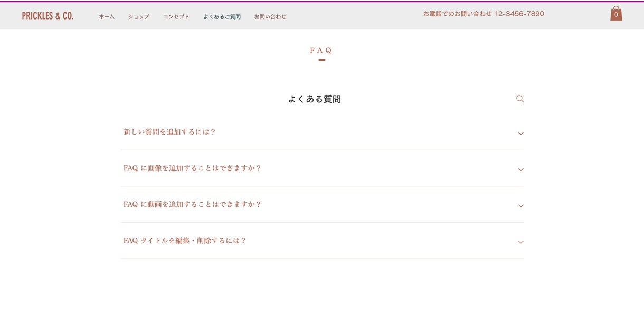
Task: Expand chevron for FAQ タイトルを編集・削除するには？
Action: (x=520, y=242)
